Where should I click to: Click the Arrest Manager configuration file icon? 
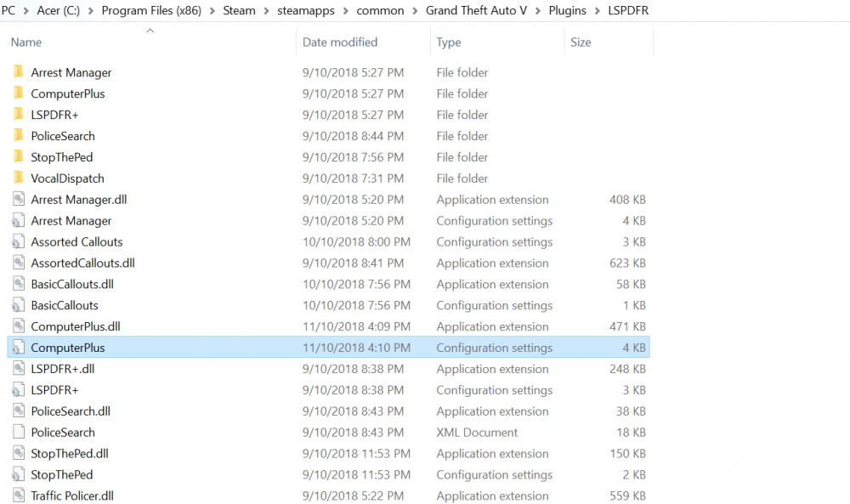click(19, 221)
